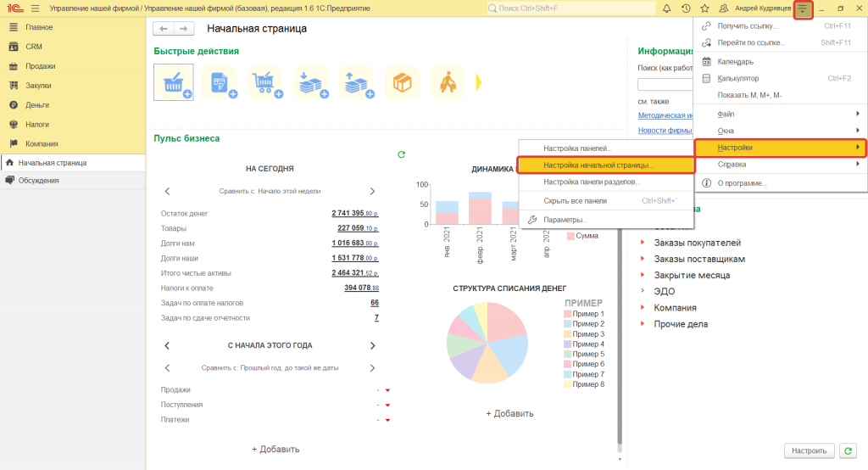Screen dimensions: 868x470
Task: Click the first basket quick action icon
Action: pyautogui.click(x=173, y=82)
